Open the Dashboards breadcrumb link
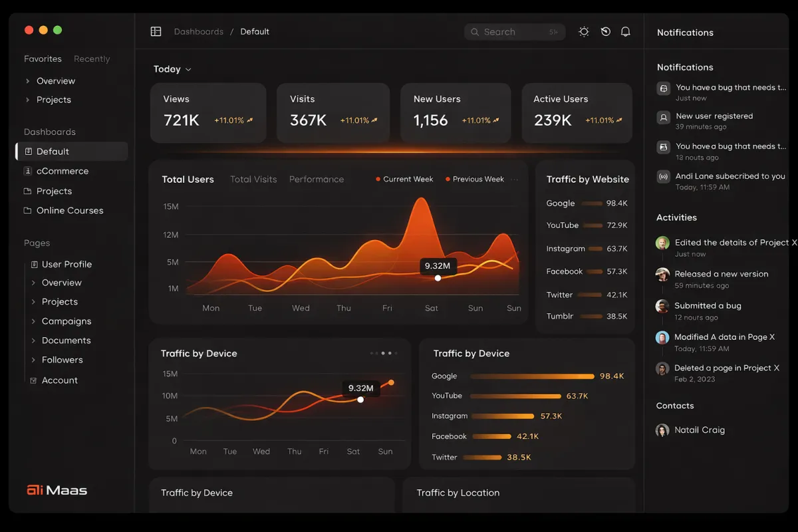This screenshot has width=798, height=532. point(199,31)
